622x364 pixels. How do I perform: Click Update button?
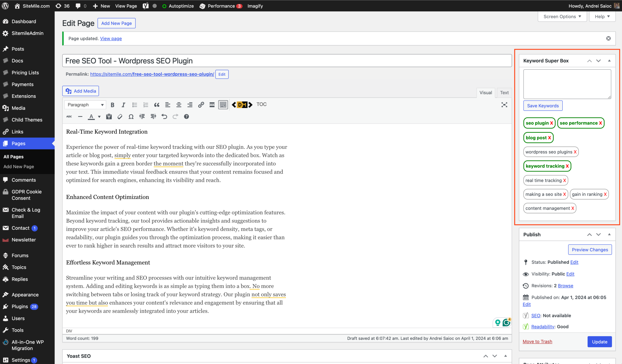click(x=600, y=342)
